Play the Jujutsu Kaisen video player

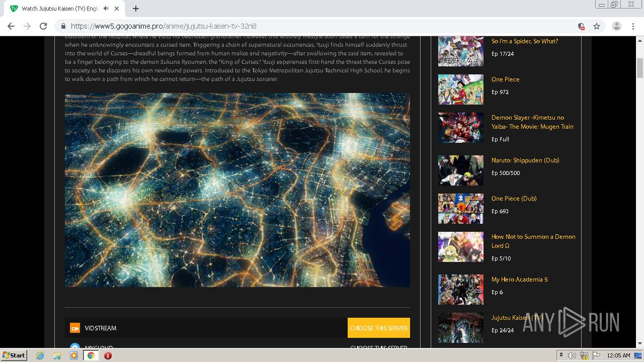click(x=237, y=190)
